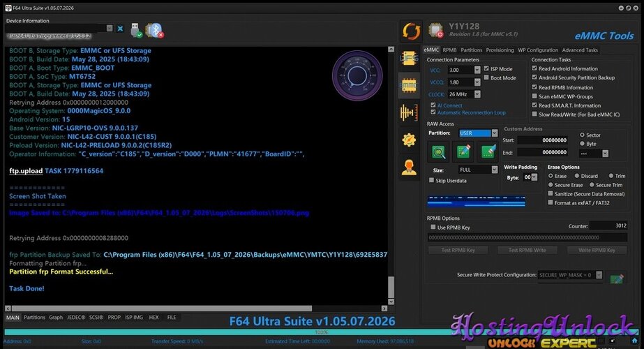Open the gear settings sidebar icon
The width and height of the screenshot is (644, 349).
[409, 140]
